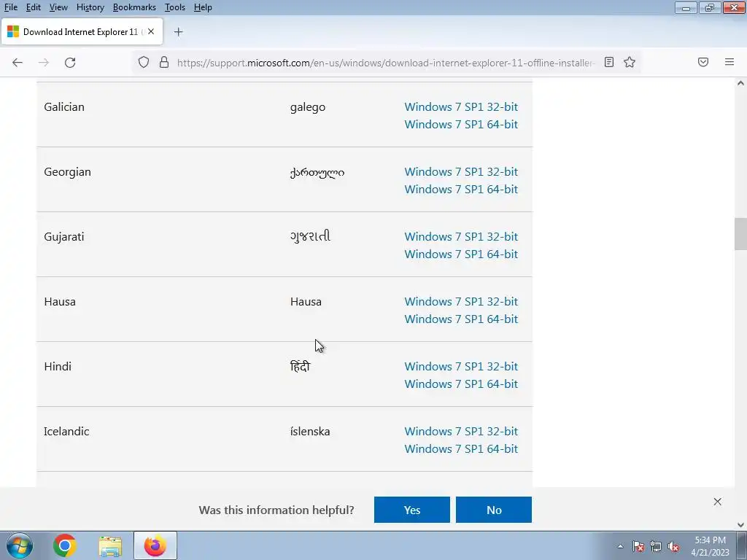747x560 pixels.
Task: Launch Chrome from the taskbar
Action: pos(65,545)
